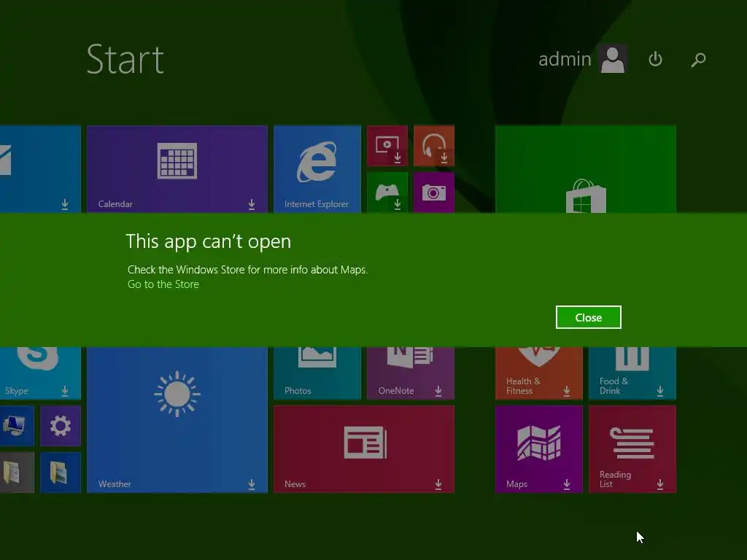747x560 pixels.
Task: Close the 'This app can't open' dialog
Action: point(589,317)
